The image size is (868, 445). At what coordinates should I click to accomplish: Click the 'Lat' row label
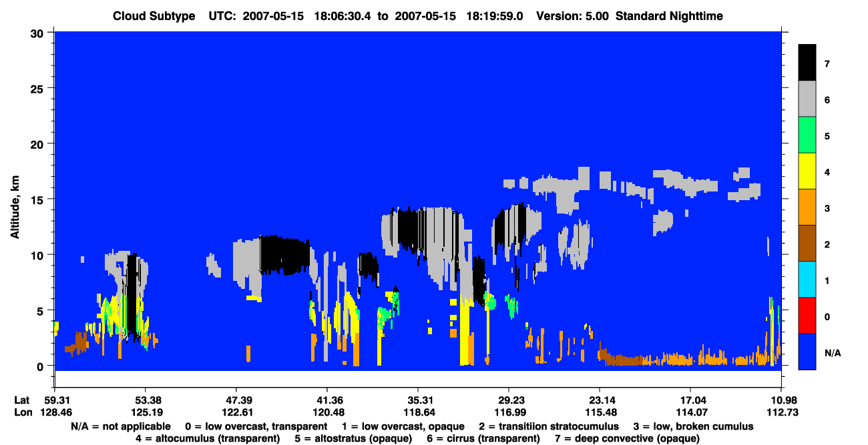[21, 400]
